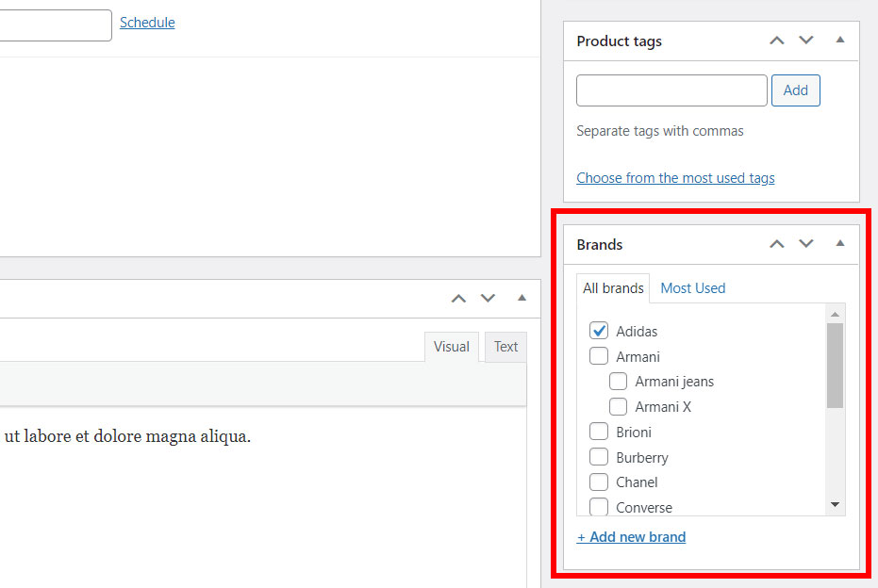The image size is (878, 588).
Task: Switch to the Most Used tab
Action: tap(692, 288)
